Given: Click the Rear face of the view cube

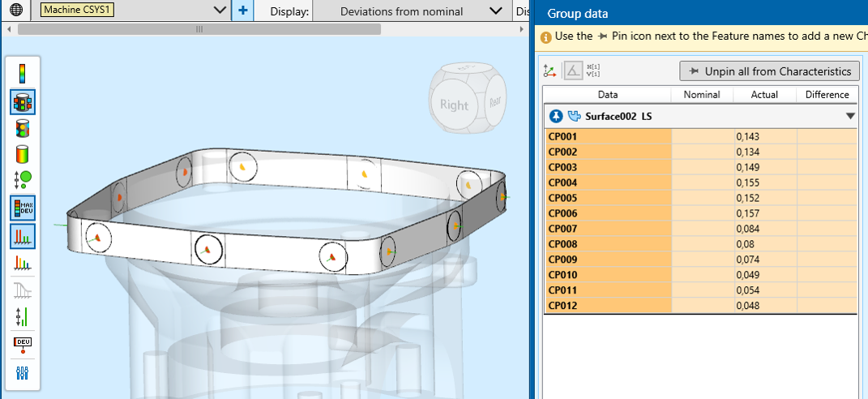Looking at the screenshot, I should click(495, 101).
